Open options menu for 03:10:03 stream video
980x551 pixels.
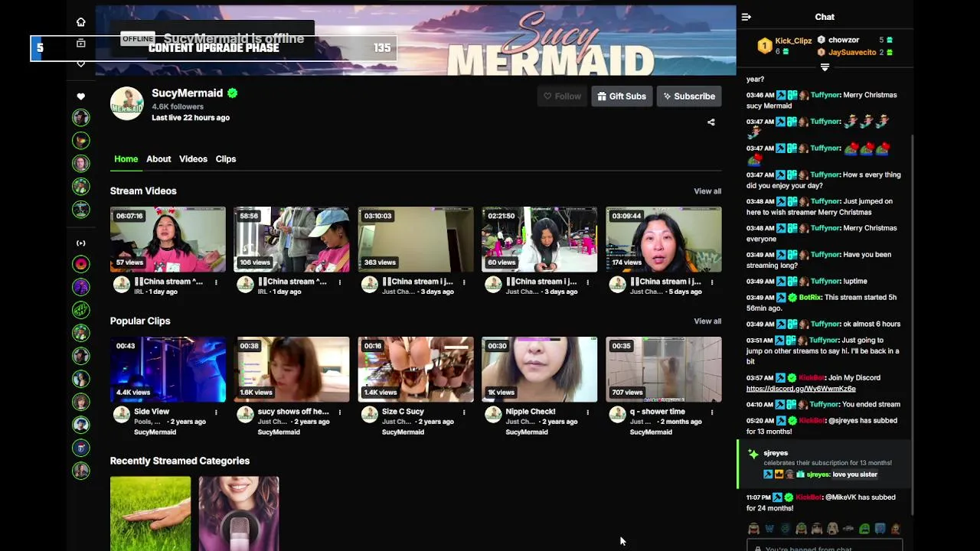(x=464, y=282)
